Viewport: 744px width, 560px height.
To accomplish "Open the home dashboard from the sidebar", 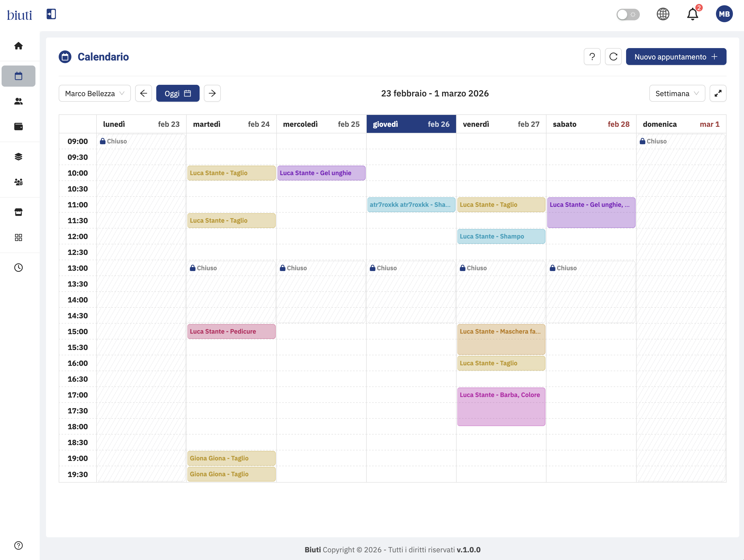I will click(x=19, y=46).
